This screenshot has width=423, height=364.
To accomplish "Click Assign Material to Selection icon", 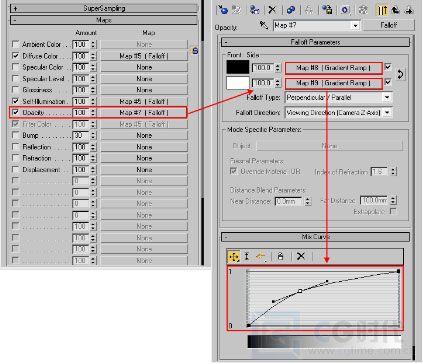I will 254,10.
